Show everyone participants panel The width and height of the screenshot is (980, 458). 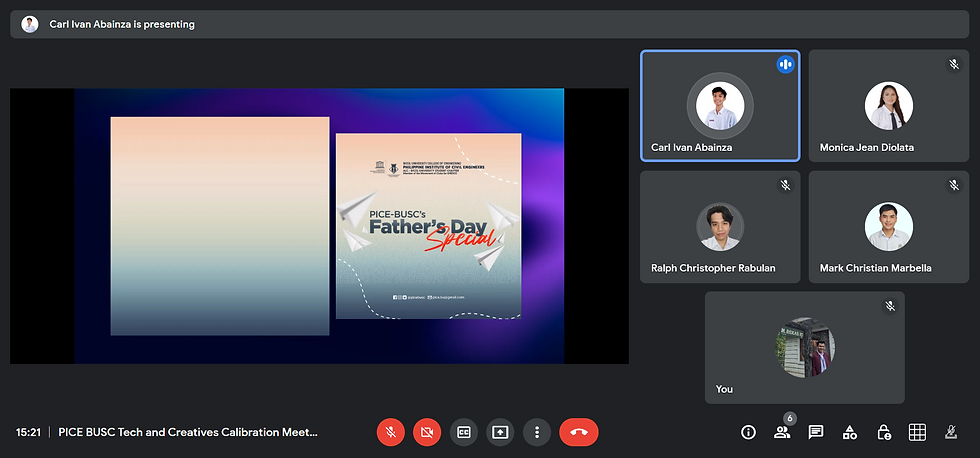click(x=782, y=432)
